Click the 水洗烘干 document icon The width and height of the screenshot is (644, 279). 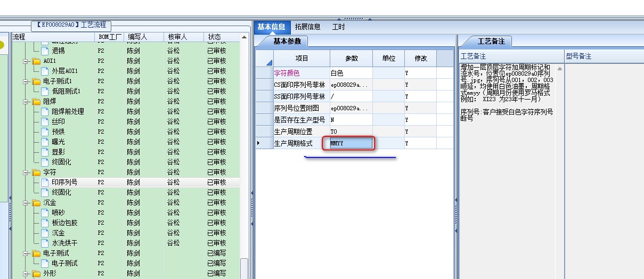tap(45, 243)
